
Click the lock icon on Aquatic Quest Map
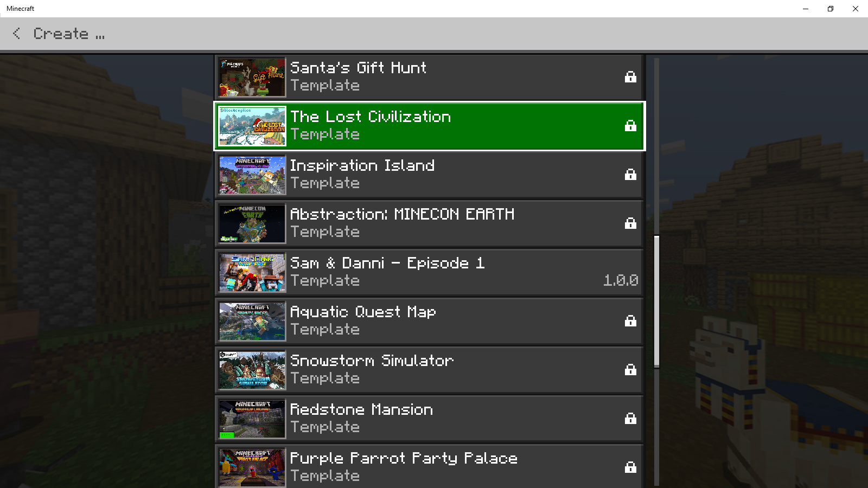click(630, 321)
